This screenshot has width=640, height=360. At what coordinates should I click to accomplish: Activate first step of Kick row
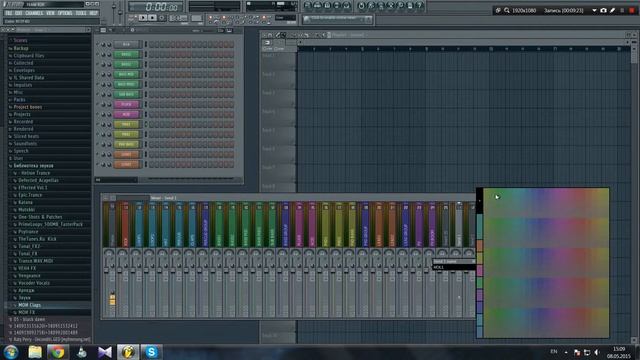click(151, 44)
